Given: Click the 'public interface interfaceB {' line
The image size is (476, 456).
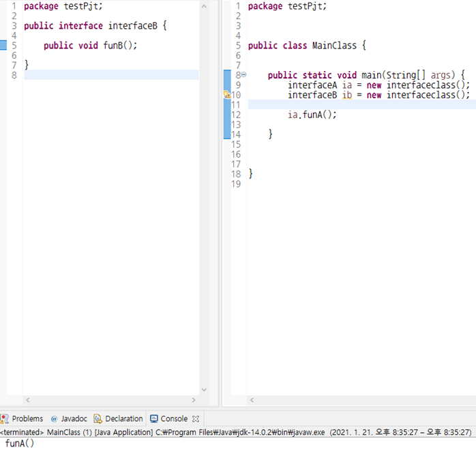Looking at the screenshot, I should pos(95,26).
